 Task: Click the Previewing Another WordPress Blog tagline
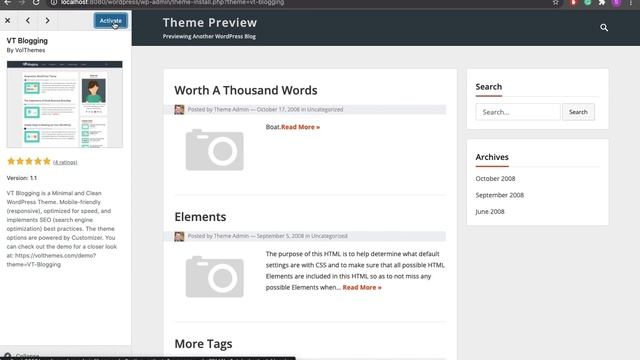209,36
